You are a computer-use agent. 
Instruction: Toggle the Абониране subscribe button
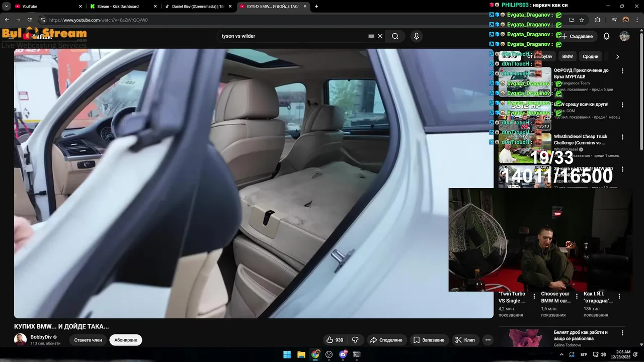[x=125, y=340]
